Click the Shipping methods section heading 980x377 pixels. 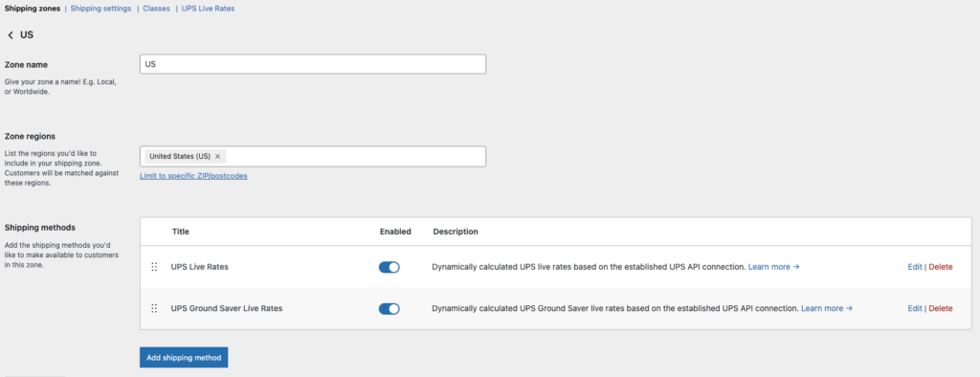coord(40,228)
